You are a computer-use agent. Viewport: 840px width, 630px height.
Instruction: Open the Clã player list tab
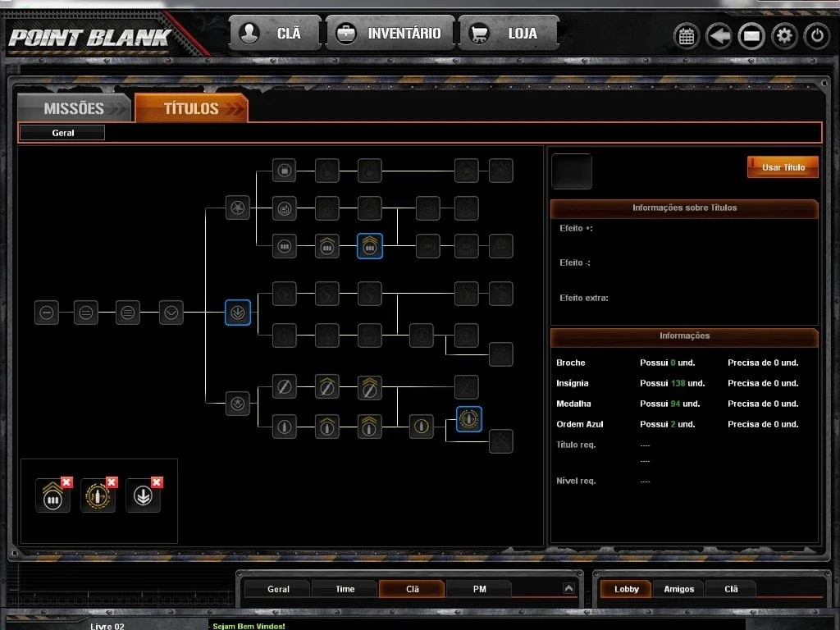(x=731, y=589)
